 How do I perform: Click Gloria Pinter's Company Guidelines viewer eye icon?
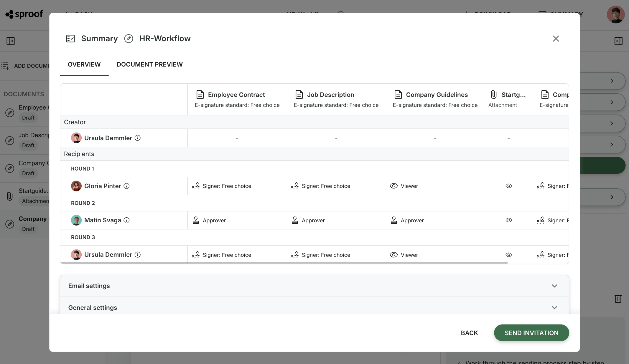[394, 186]
